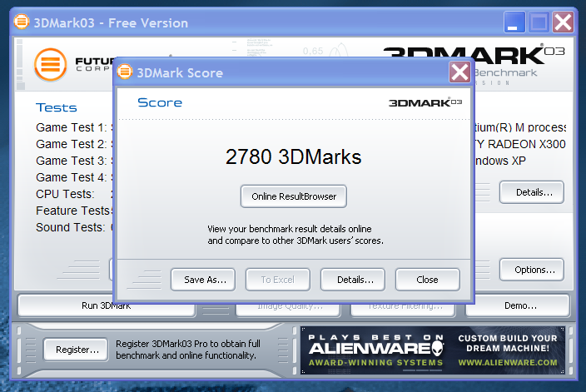This screenshot has width=586, height=392.
Task: Close the score dialog with the Close button
Action: 428,280
